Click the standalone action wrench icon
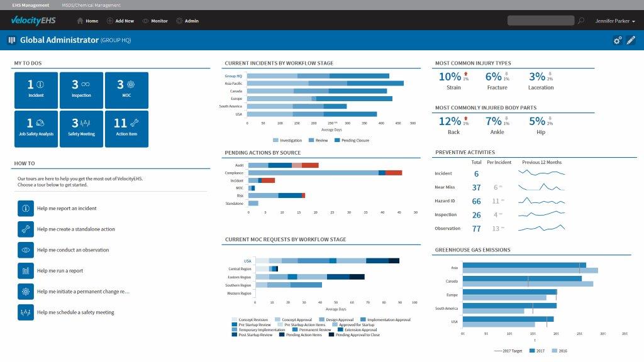The image size is (644, 362). [x=26, y=229]
